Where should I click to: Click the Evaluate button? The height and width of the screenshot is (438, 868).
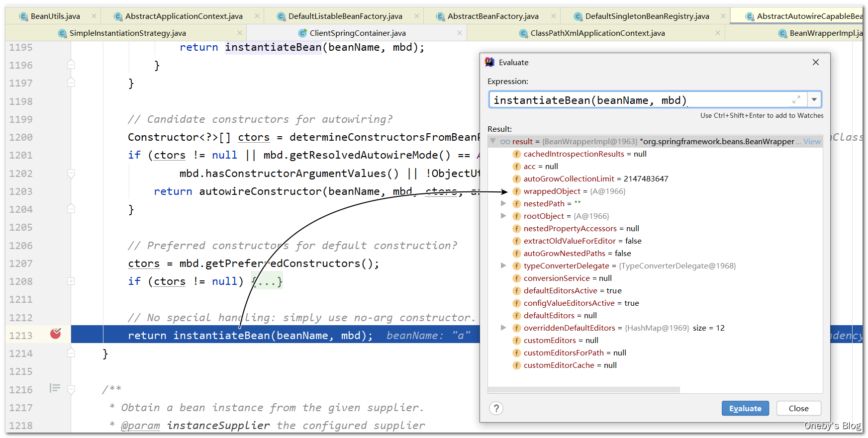pos(745,408)
